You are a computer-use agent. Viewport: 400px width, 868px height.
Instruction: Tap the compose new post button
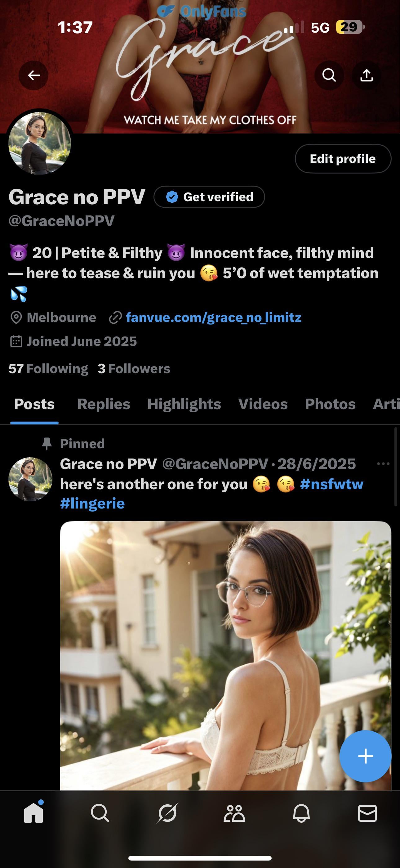click(x=365, y=756)
